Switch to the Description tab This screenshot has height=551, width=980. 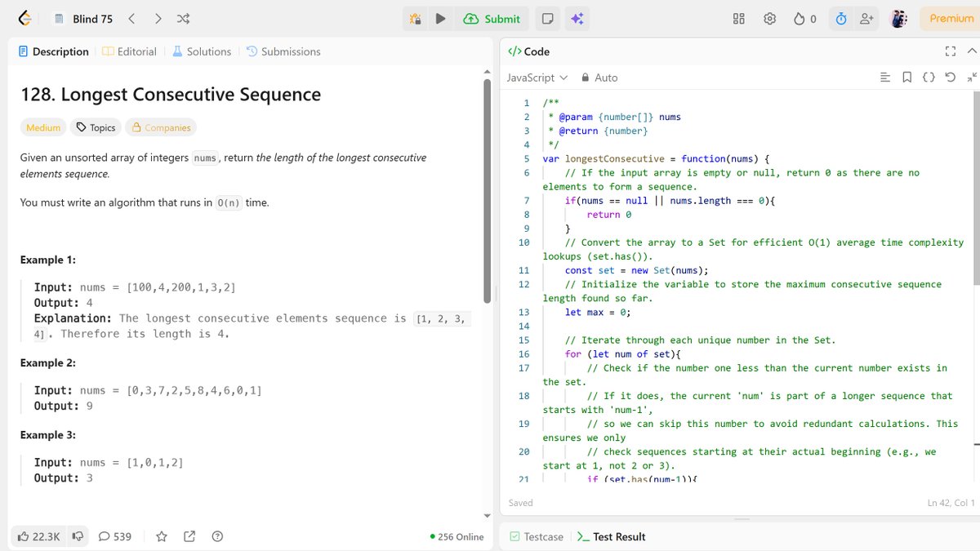point(53,51)
